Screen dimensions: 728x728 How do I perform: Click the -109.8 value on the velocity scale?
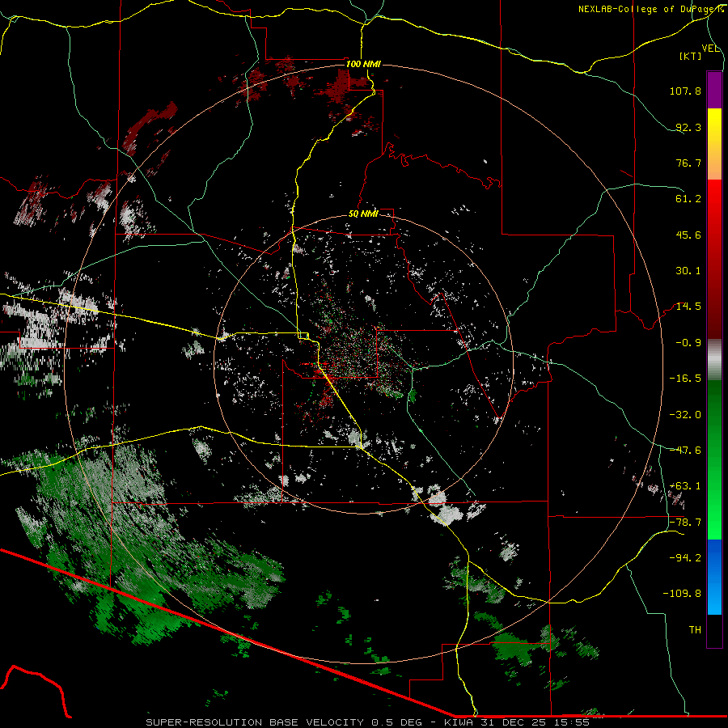click(682, 594)
